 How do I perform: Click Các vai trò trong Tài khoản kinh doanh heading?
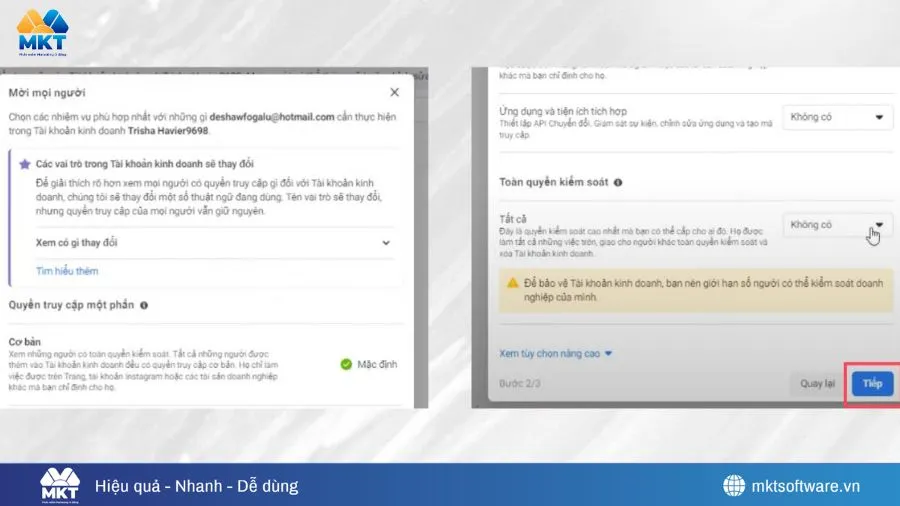pyautogui.click(x=145, y=164)
